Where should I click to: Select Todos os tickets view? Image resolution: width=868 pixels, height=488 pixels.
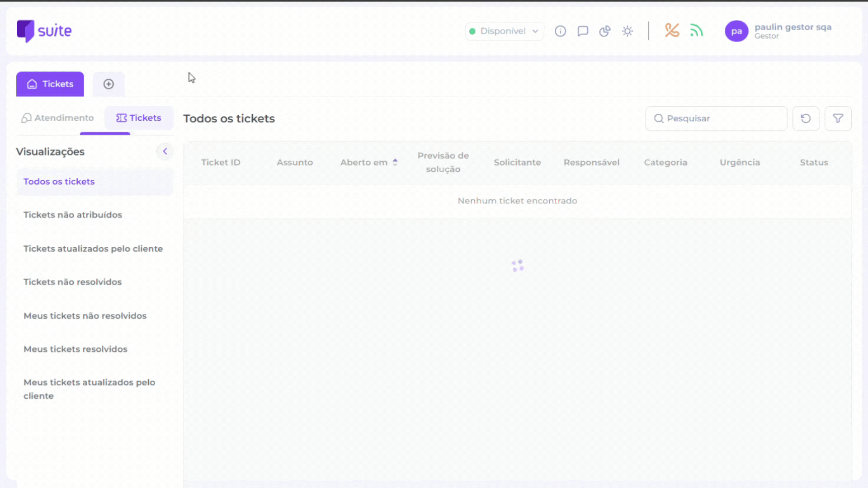[x=95, y=182]
